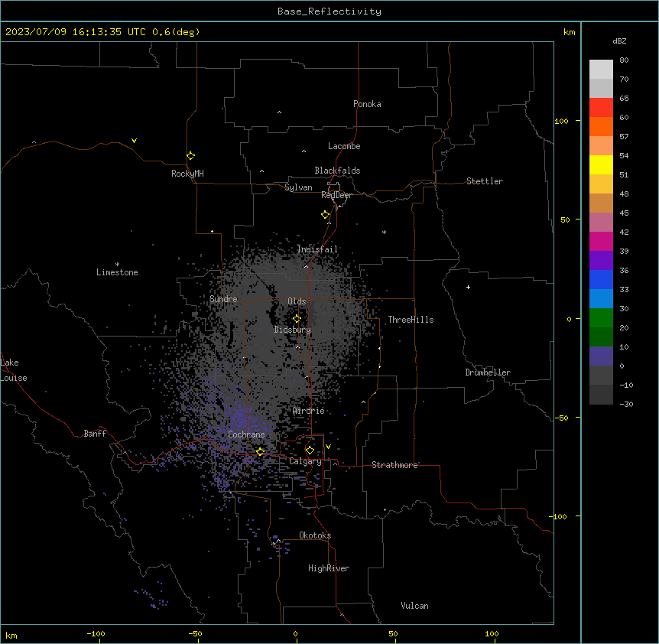Viewport: 659px width, 644px height.
Task: Click the white plus marker north of Drumheller
Action: [468, 287]
